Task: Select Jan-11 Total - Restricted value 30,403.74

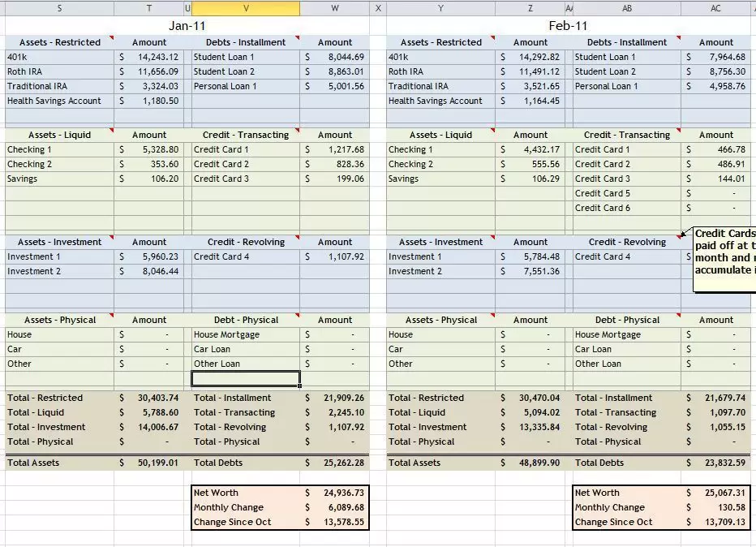Action: [x=149, y=398]
